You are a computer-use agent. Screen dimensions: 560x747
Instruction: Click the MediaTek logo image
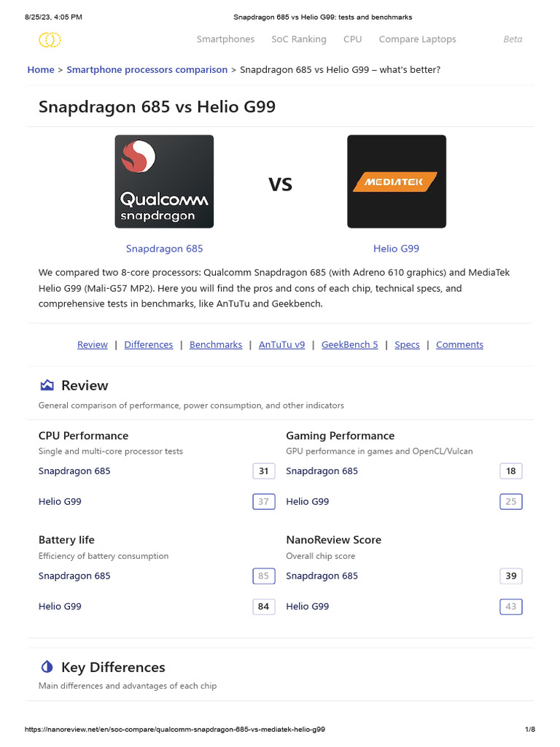tap(396, 182)
